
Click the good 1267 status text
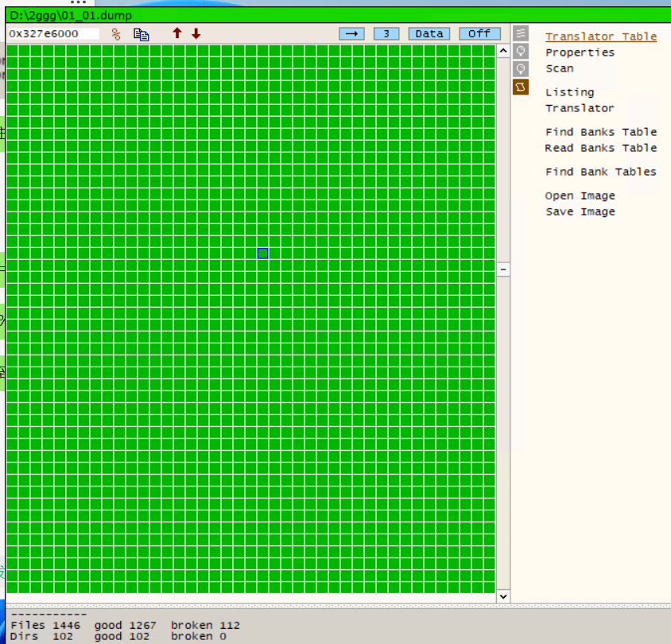pos(126,625)
